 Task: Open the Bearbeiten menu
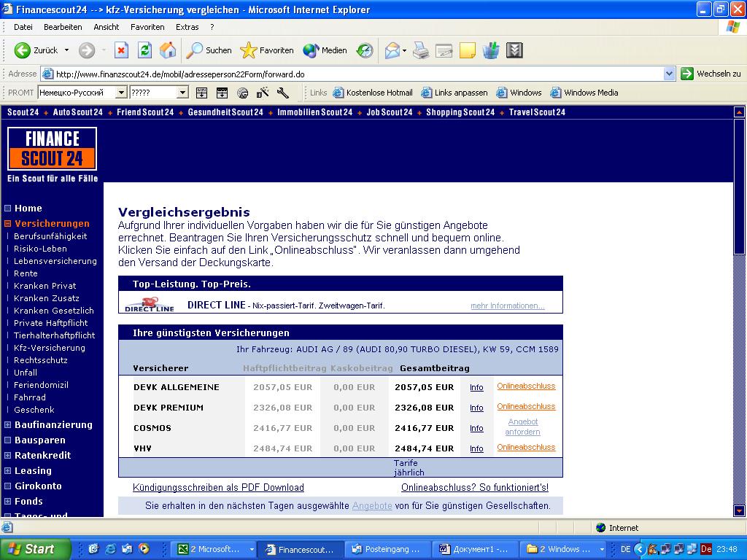[x=63, y=27]
